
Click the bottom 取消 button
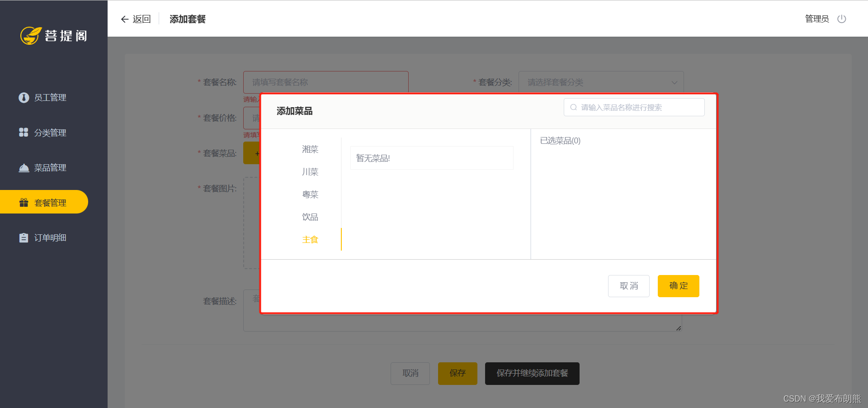410,373
